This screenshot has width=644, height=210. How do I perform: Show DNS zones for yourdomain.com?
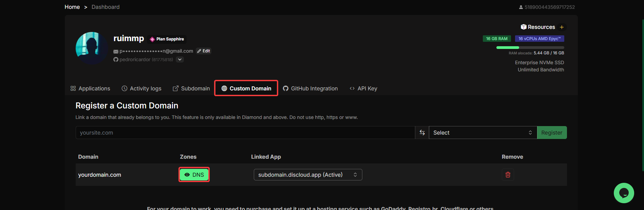click(x=194, y=175)
